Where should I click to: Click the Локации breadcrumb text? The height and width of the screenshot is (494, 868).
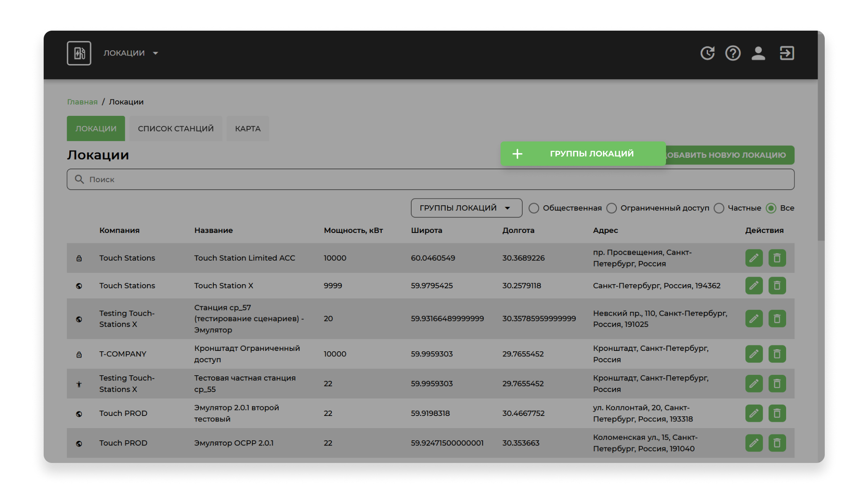click(126, 102)
